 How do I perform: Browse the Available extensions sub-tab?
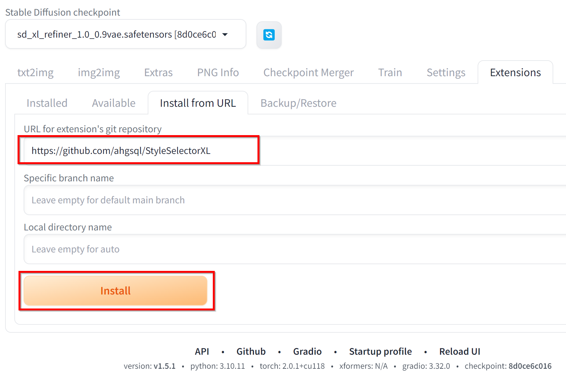click(x=114, y=103)
